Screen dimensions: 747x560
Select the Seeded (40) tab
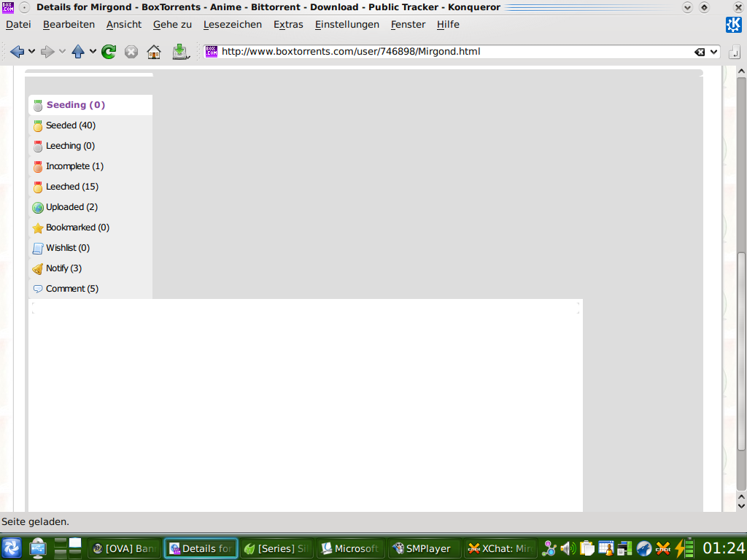click(70, 125)
